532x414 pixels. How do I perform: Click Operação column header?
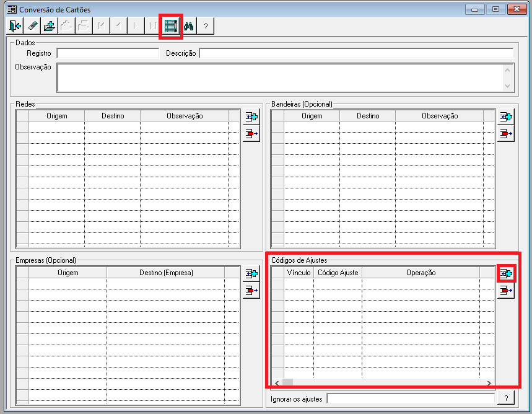421,273
